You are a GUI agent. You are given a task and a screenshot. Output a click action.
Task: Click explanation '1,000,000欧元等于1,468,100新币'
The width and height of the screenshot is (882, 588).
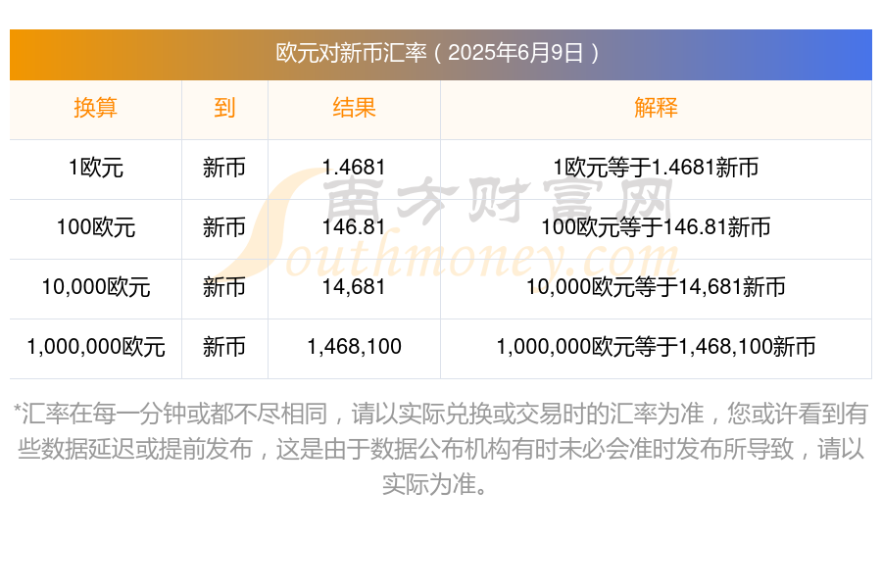[656, 347]
